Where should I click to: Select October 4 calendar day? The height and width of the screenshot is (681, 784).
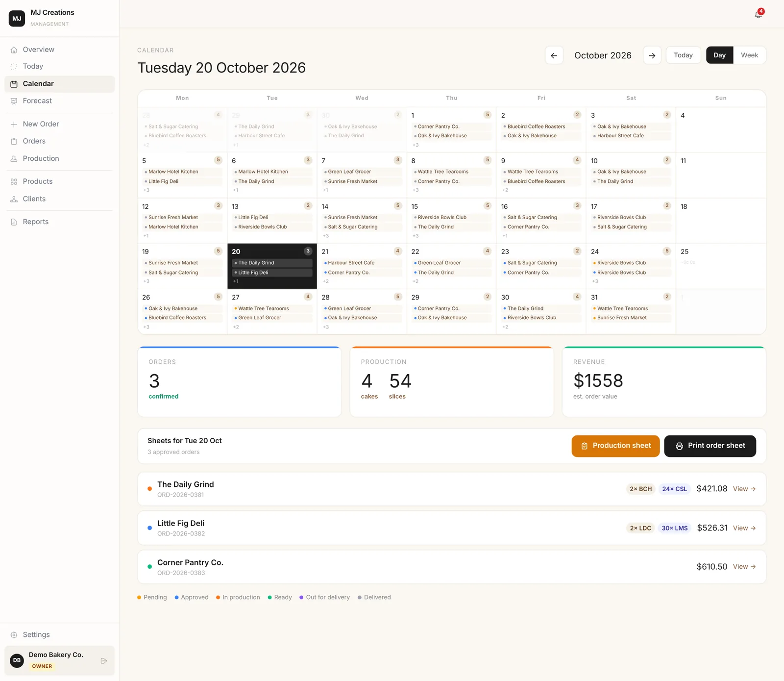click(x=720, y=129)
